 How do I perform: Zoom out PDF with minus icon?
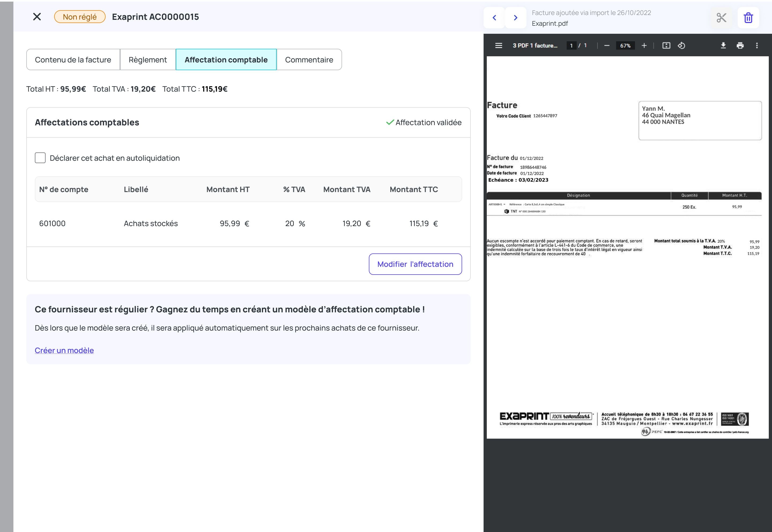point(607,46)
